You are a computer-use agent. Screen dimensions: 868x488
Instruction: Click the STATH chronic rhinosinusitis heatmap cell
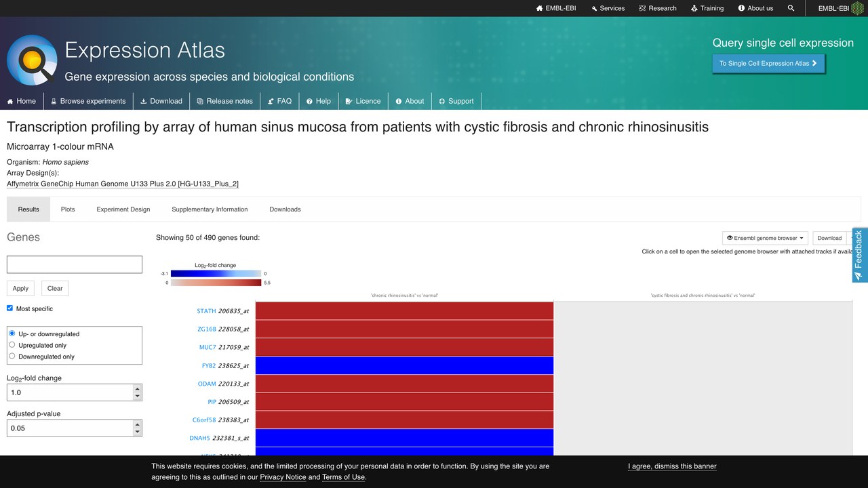(x=404, y=311)
